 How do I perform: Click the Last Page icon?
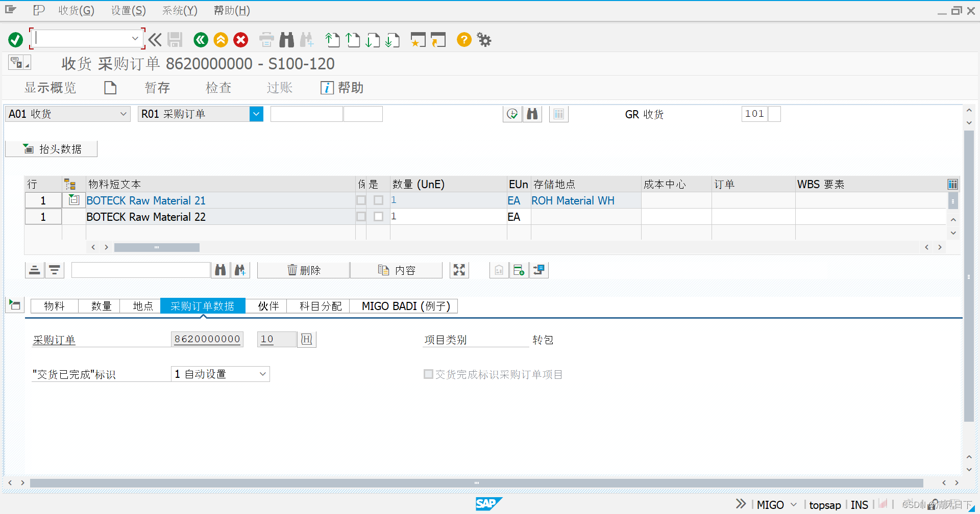(x=393, y=40)
